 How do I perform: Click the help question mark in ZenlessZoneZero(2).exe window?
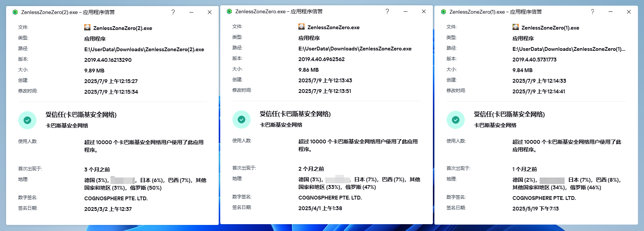click(173, 12)
